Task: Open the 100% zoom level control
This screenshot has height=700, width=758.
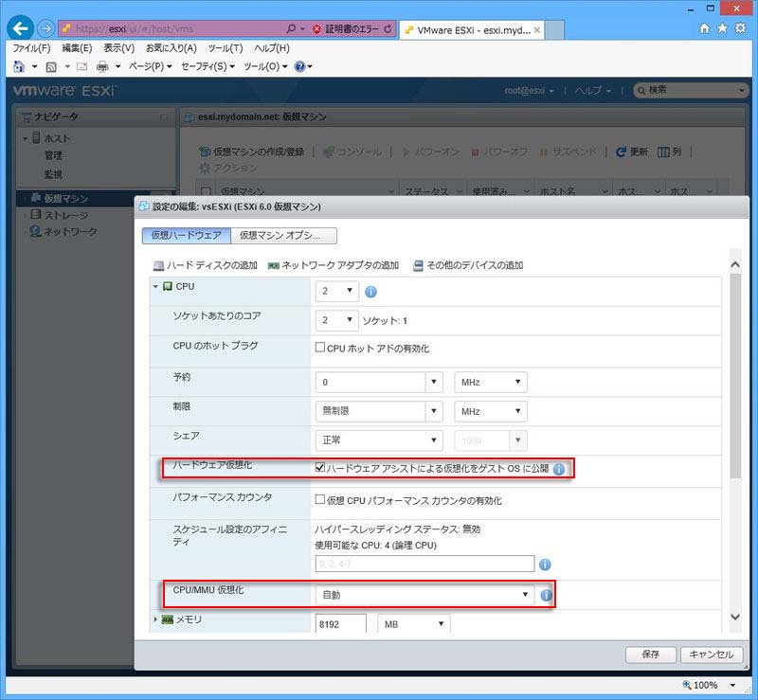Action: 709,685
